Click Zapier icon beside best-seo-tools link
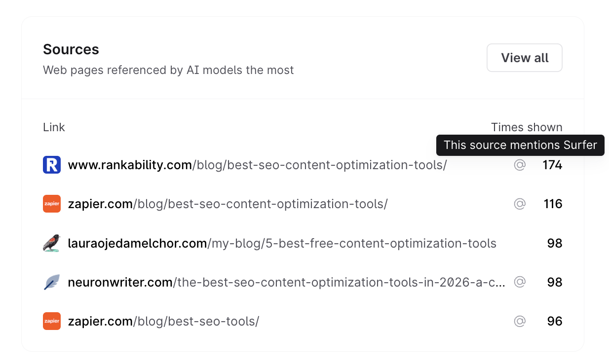The width and height of the screenshot is (609, 364). click(52, 321)
